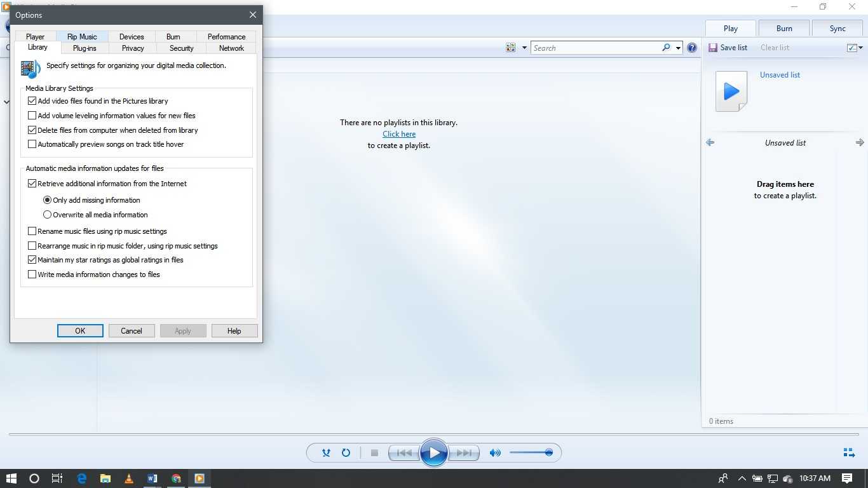This screenshot has height=488, width=868.
Task: Click the Save list disk icon
Action: click(713, 48)
